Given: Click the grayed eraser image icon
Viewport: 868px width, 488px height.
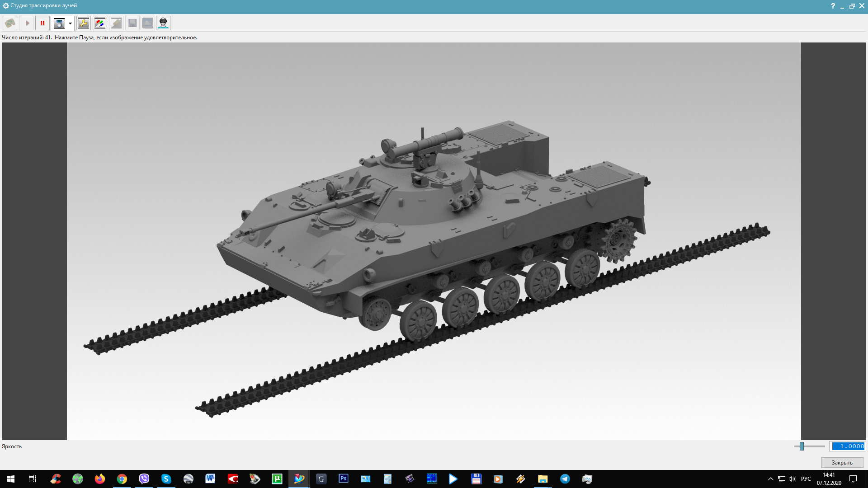Looking at the screenshot, I should (x=116, y=23).
